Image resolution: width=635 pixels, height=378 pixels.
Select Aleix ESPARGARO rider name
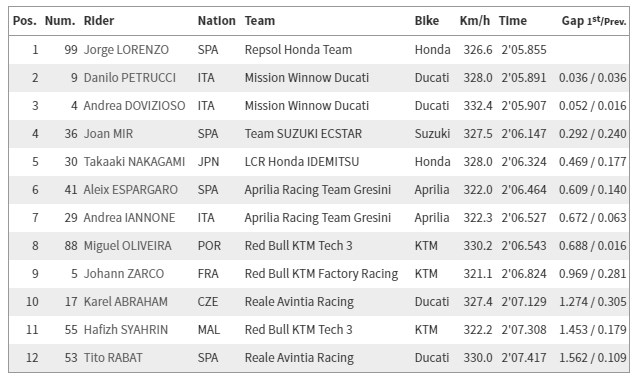pos(130,190)
